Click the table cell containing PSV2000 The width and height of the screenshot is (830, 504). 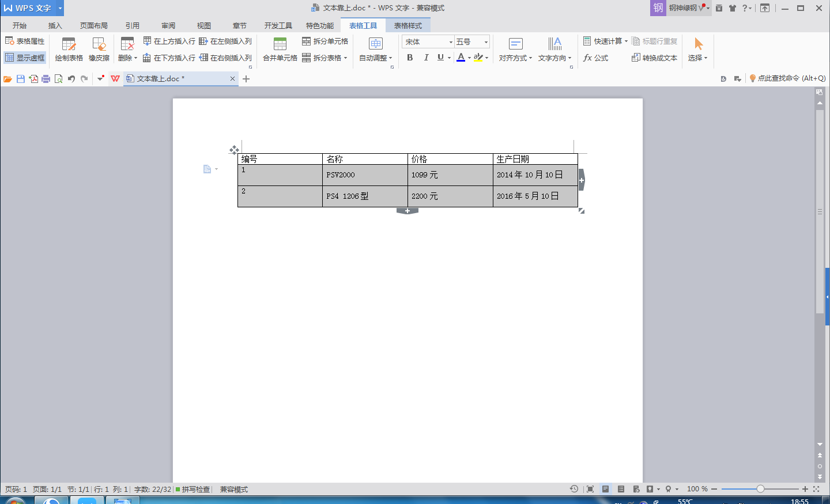tap(365, 175)
